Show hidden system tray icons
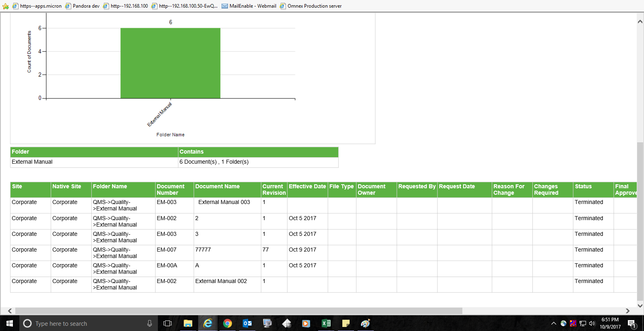Screen dimensions: 644x331 click(554, 323)
